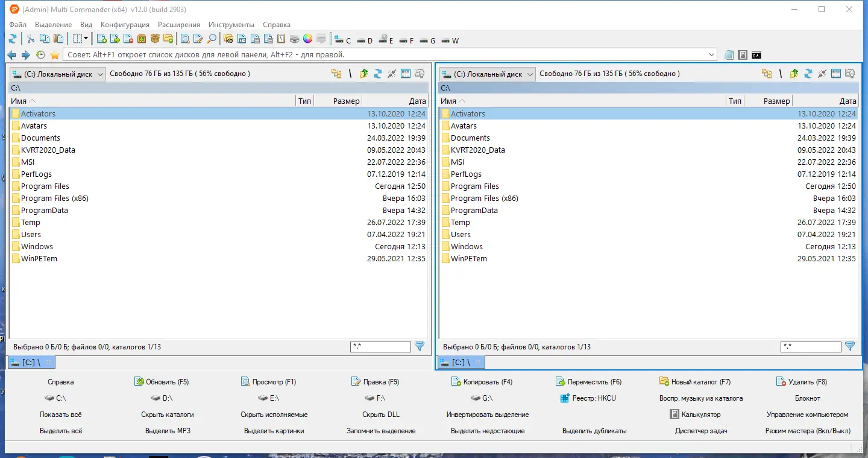Open the Инструменты menu
The width and height of the screenshot is (868, 458).
click(x=231, y=25)
